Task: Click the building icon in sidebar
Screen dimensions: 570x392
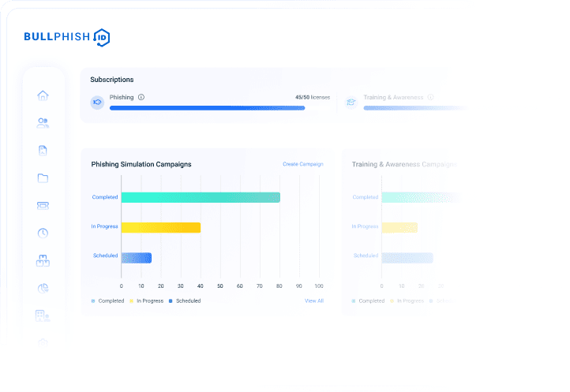Action: coord(43,315)
